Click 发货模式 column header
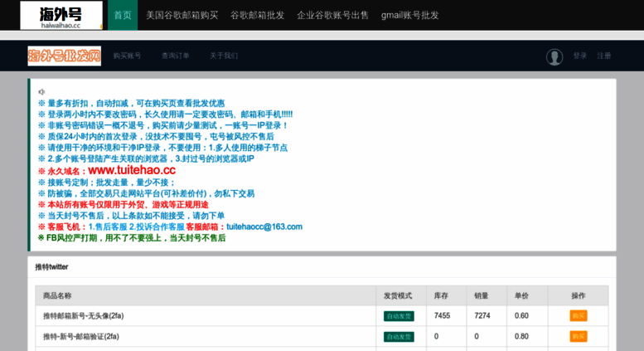This screenshot has width=644, height=351. click(398, 295)
